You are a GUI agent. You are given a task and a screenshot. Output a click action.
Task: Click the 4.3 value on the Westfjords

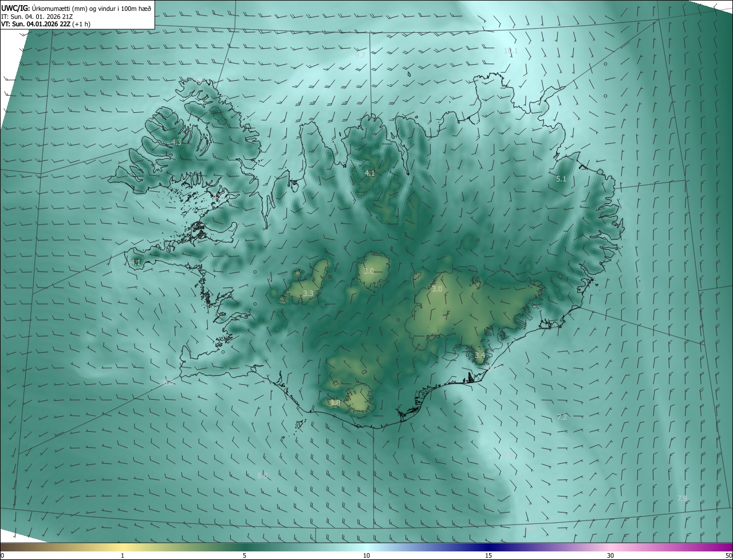[176, 142]
